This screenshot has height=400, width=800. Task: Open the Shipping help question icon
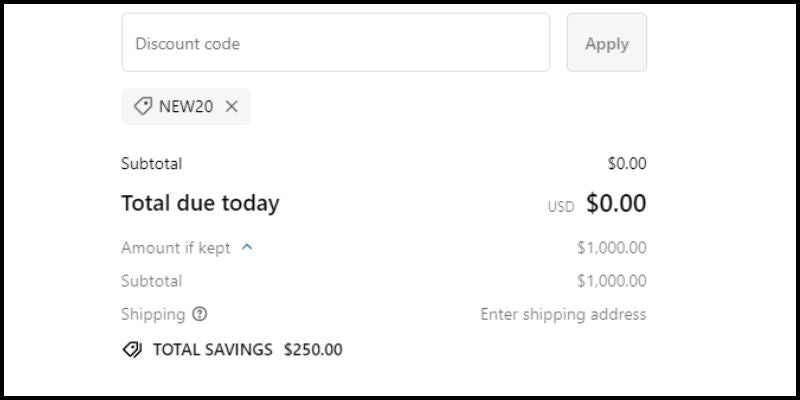click(x=200, y=314)
